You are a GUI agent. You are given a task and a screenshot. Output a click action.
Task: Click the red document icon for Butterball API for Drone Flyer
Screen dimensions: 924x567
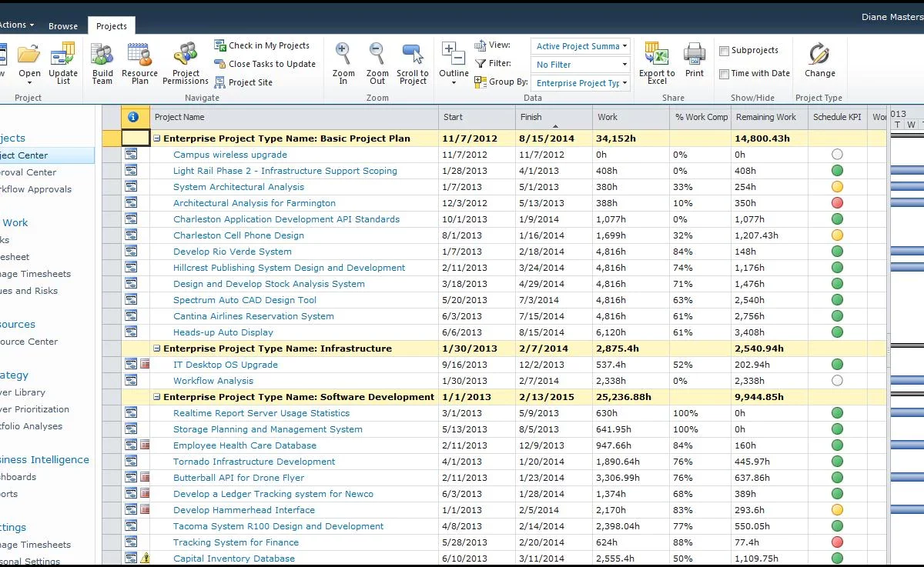[145, 478]
